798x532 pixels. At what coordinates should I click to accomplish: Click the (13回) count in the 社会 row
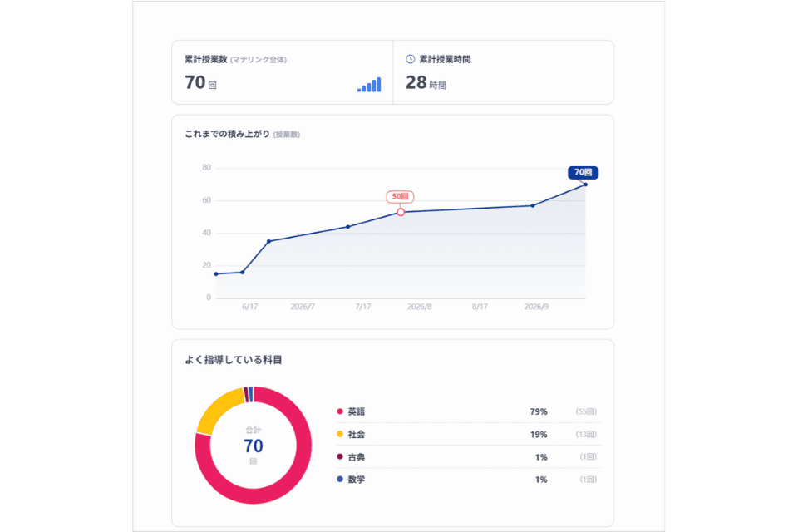coord(586,434)
